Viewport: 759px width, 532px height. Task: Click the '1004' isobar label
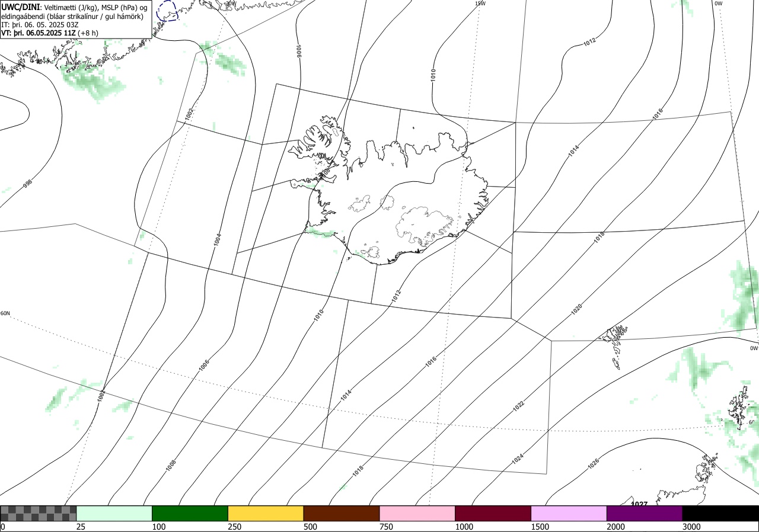pyautogui.click(x=218, y=240)
